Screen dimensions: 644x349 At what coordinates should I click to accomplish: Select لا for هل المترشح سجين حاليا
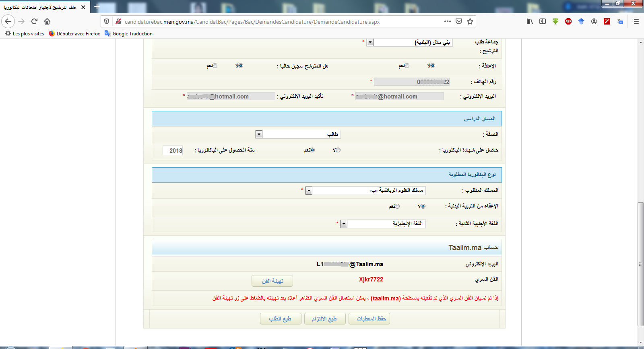point(241,66)
